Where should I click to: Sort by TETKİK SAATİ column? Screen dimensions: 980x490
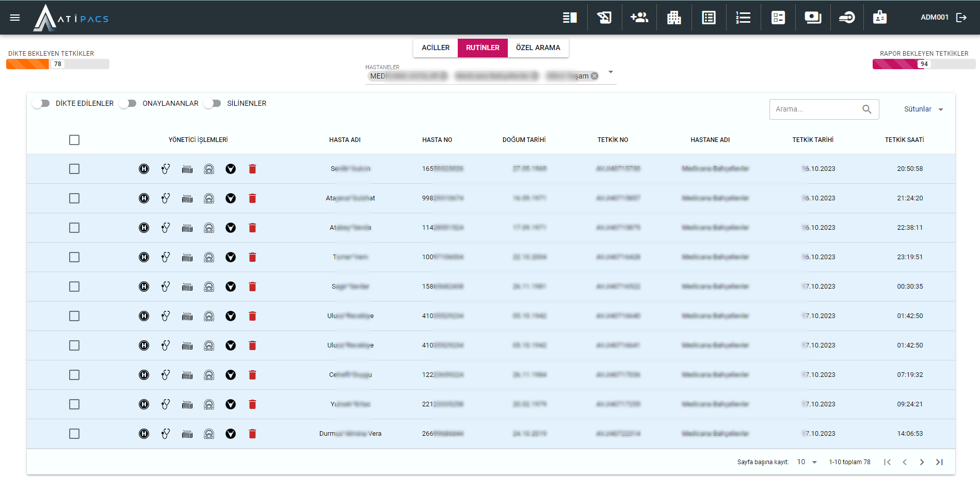904,140
